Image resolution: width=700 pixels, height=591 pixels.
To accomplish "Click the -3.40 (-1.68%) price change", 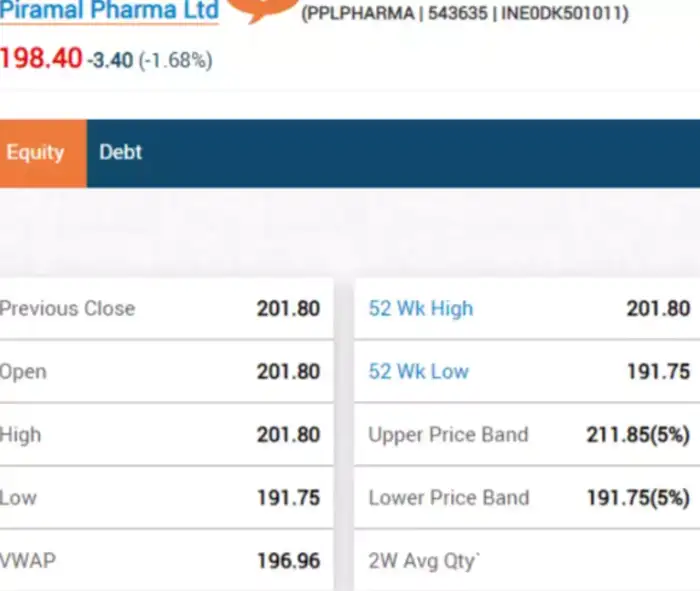I will click(x=149, y=60).
